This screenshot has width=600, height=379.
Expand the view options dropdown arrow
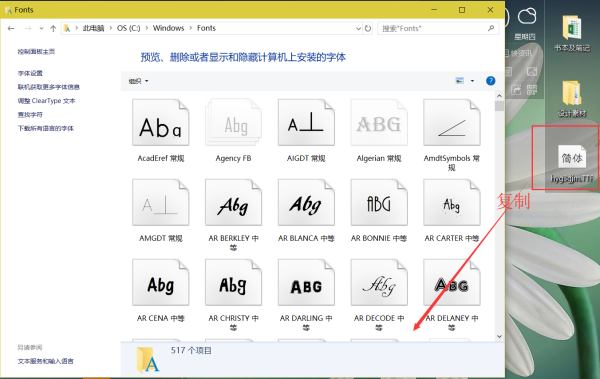(x=472, y=81)
